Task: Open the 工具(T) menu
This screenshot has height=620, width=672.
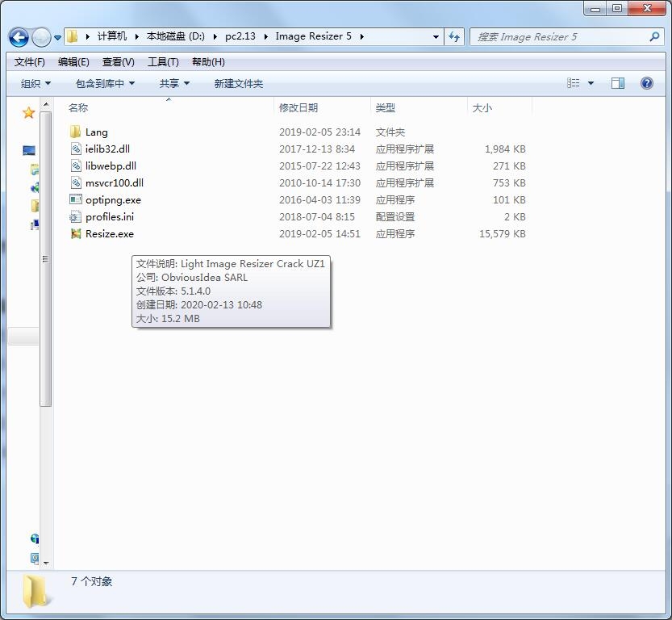Action: (x=163, y=62)
